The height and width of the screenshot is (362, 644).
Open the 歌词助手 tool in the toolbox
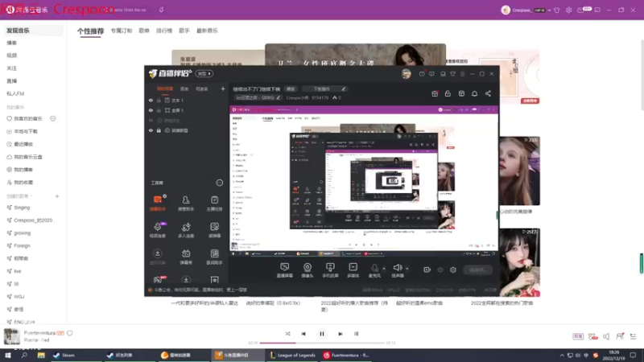pos(214,257)
